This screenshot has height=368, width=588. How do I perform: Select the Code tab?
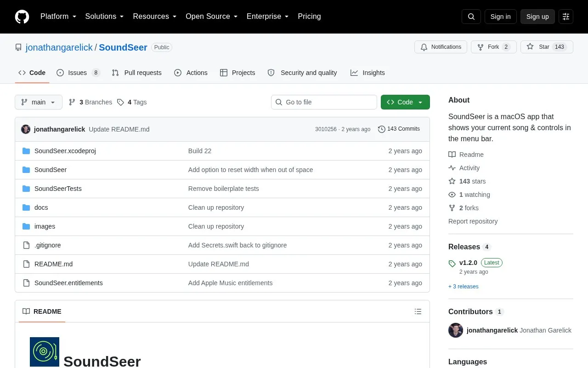click(32, 73)
